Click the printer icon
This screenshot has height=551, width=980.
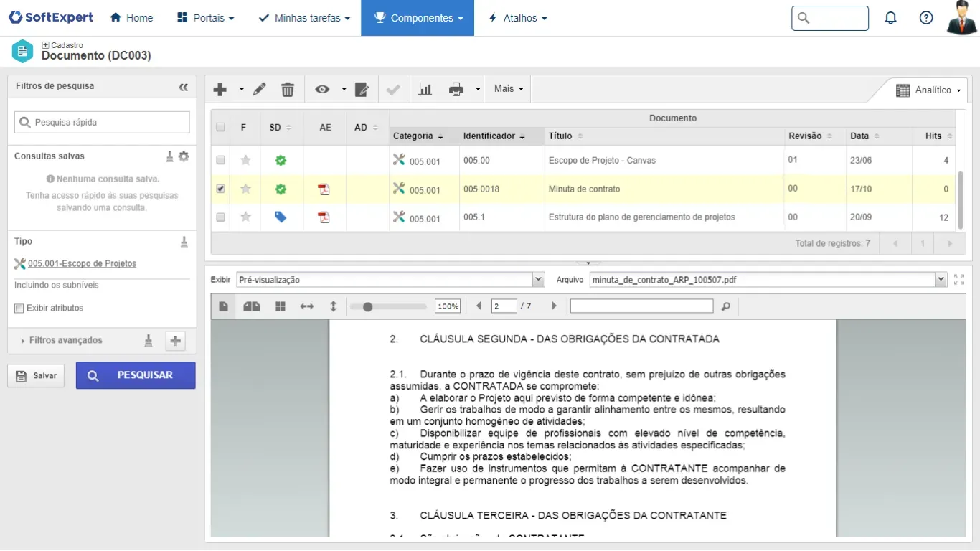tap(456, 89)
